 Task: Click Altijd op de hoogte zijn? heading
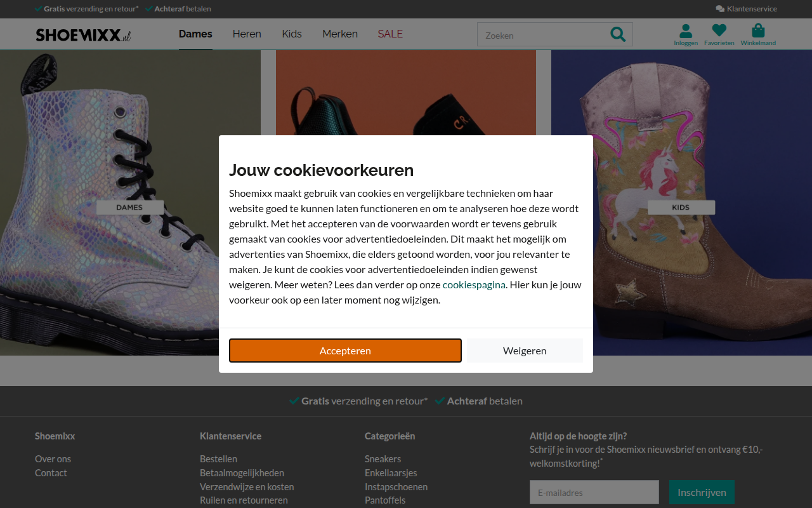[x=578, y=436]
